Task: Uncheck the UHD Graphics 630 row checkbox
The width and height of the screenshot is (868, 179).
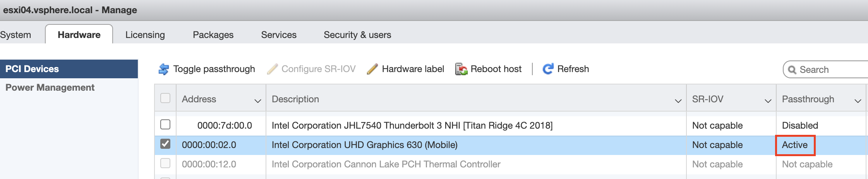Action: pyautogui.click(x=165, y=144)
